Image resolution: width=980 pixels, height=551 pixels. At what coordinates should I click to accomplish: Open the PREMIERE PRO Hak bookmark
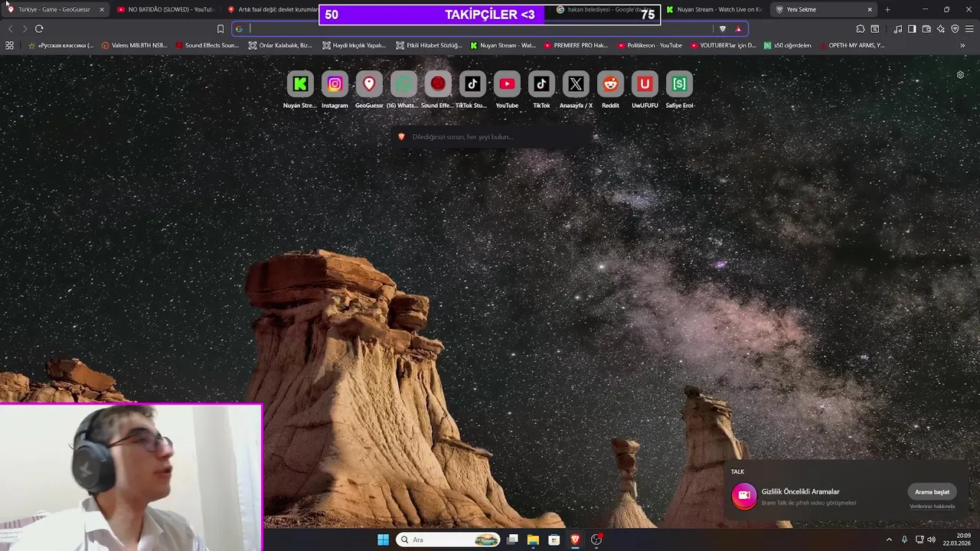point(576,45)
